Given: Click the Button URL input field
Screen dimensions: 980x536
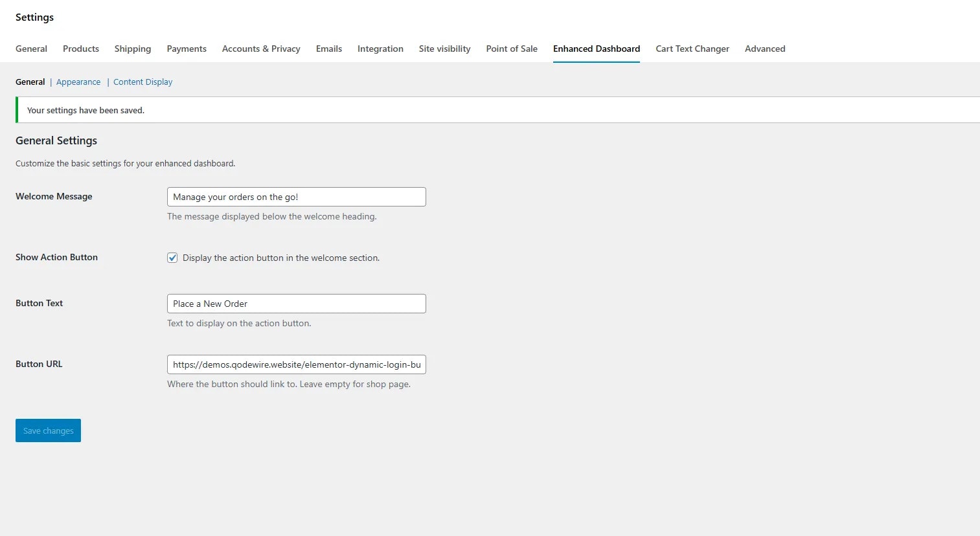Looking at the screenshot, I should (296, 364).
